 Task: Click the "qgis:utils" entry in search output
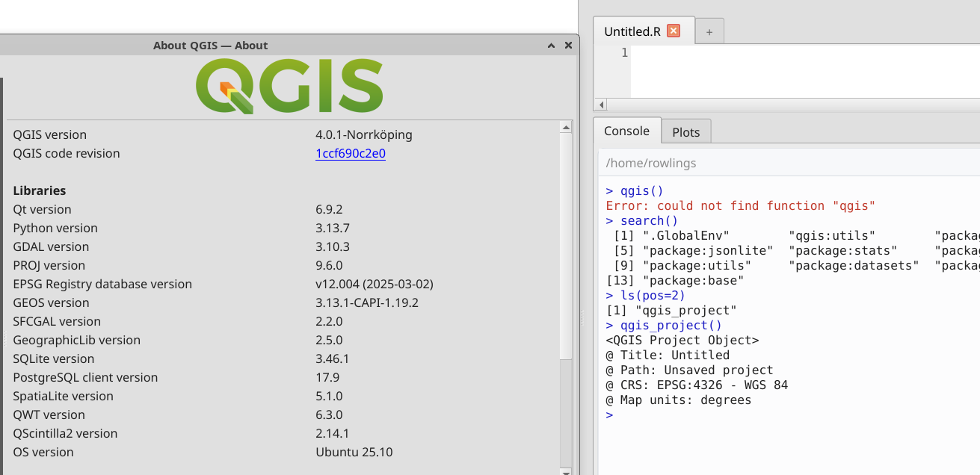pos(832,236)
